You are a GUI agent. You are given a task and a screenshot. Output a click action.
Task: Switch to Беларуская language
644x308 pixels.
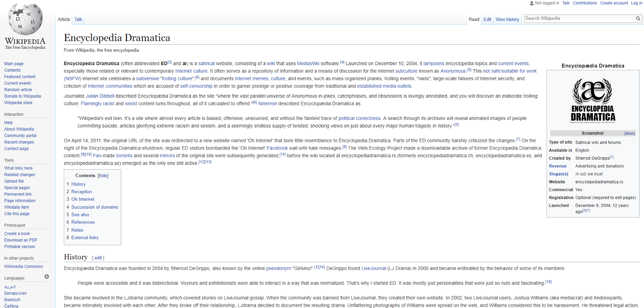tap(15, 293)
